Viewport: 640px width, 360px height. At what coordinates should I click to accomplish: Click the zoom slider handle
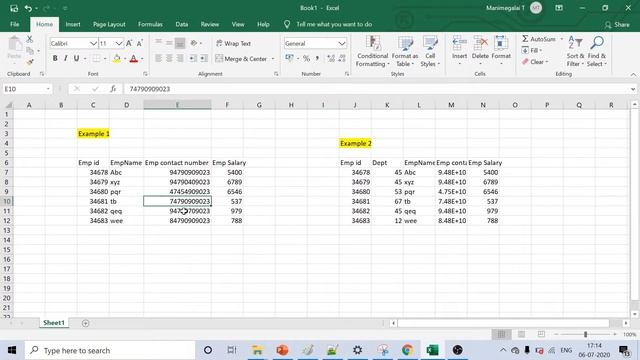(x=585, y=334)
